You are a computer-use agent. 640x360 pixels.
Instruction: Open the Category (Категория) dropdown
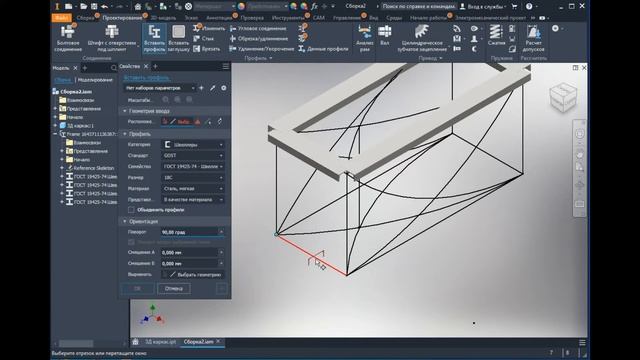click(193, 144)
